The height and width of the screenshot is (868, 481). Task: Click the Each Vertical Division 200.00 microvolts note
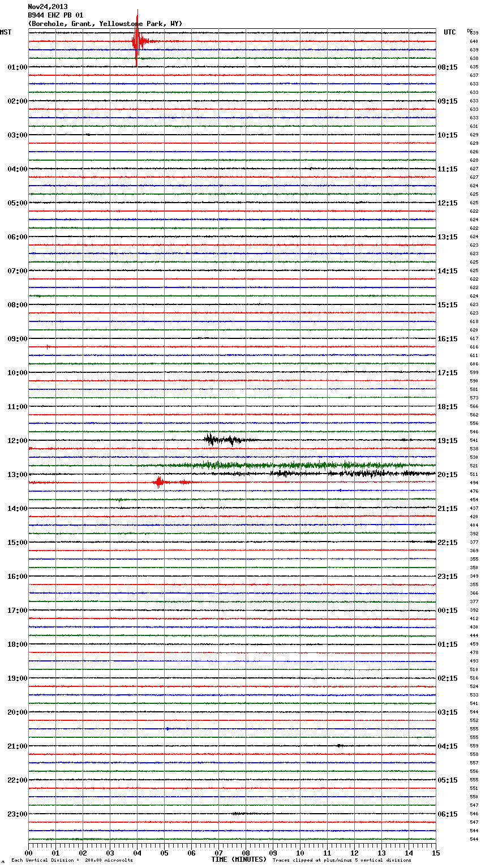pos(72,860)
